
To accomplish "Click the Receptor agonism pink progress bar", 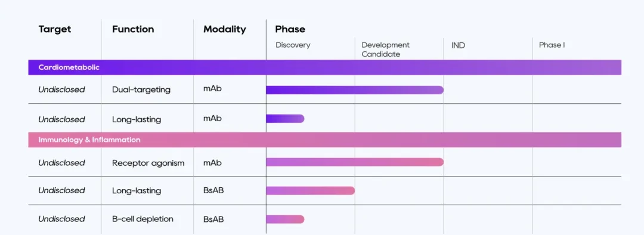I will (x=355, y=162).
